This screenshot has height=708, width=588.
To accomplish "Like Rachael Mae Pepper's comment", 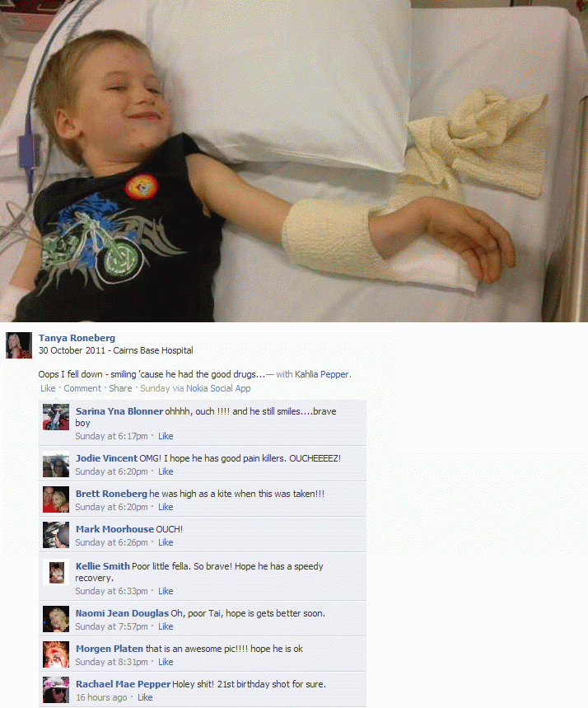I will tap(145, 697).
